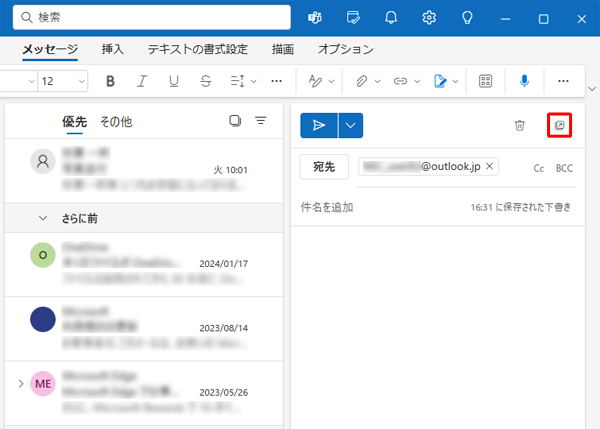This screenshot has width=600, height=429.
Task: Expand the link dropdown arrow
Action: [417, 81]
